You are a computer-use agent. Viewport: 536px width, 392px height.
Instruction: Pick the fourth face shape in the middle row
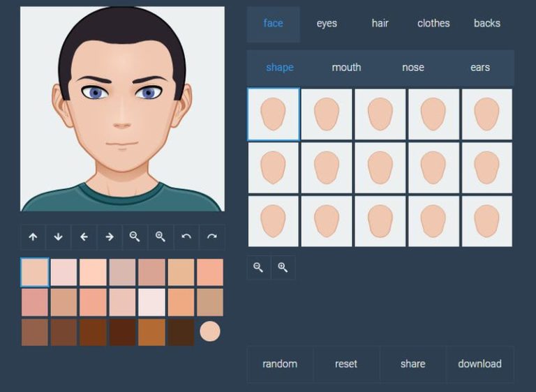[x=433, y=168]
